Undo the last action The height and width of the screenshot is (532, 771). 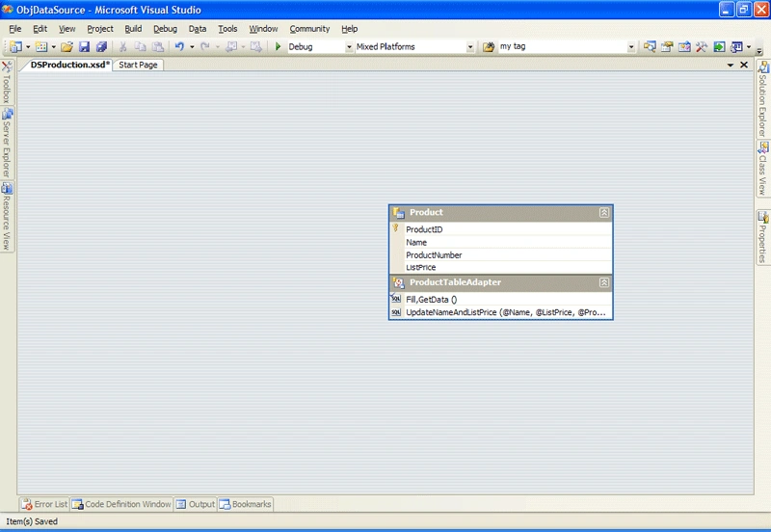(179, 46)
